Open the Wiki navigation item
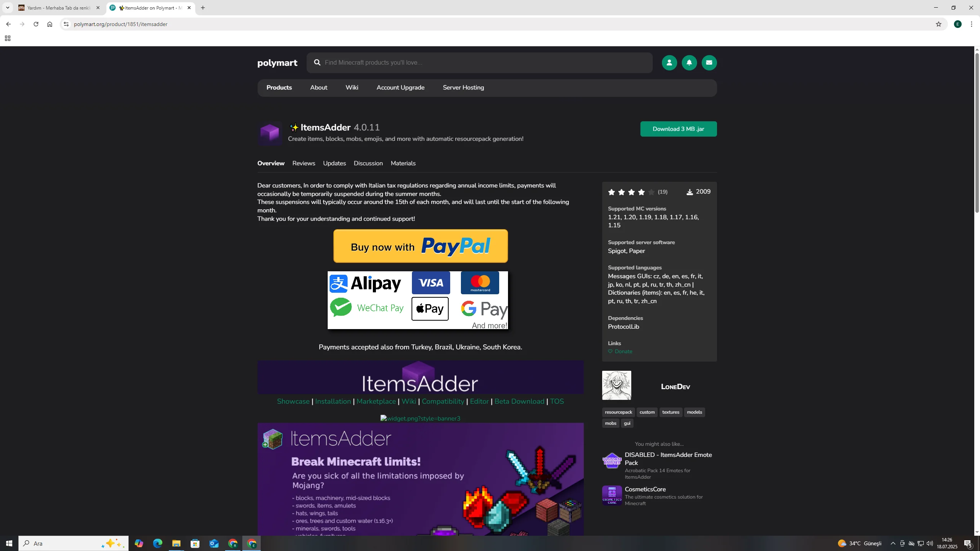980x551 pixels. click(352, 88)
